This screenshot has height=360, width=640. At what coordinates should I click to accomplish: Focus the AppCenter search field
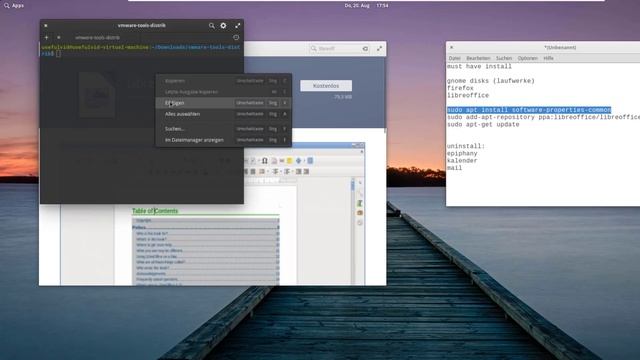click(339, 49)
